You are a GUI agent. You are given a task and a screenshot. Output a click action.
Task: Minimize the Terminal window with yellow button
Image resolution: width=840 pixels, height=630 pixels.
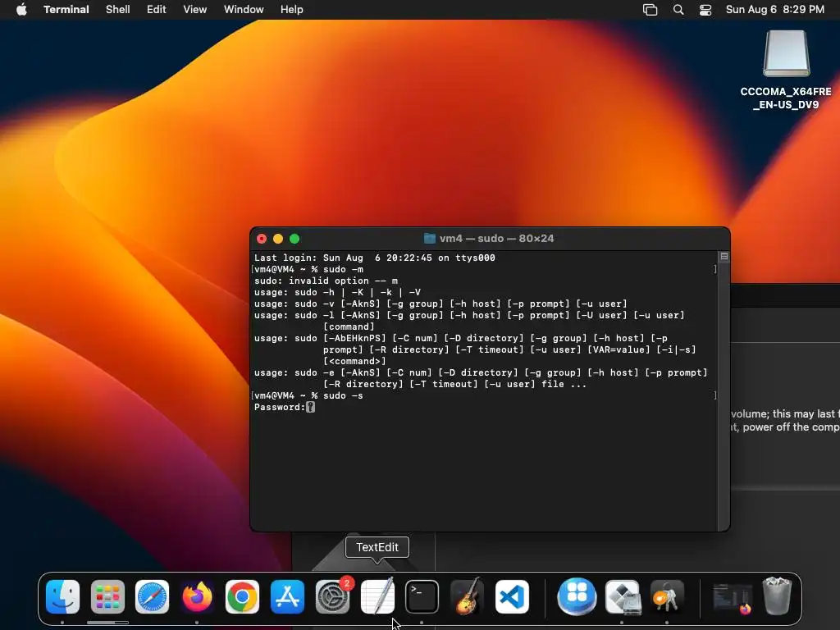click(x=278, y=239)
